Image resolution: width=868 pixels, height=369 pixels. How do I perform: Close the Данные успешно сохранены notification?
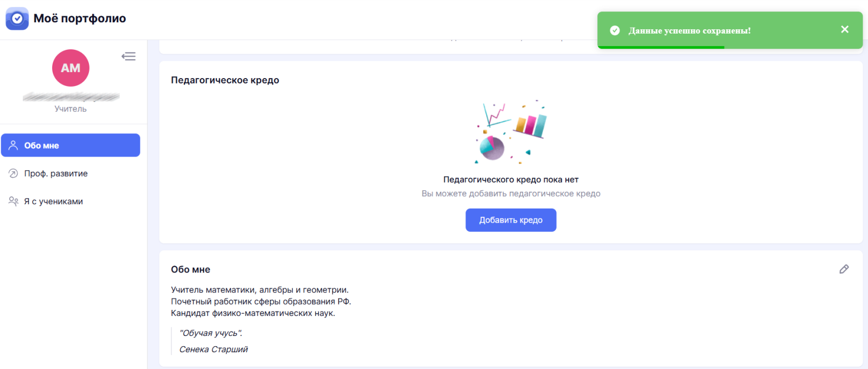tap(845, 29)
